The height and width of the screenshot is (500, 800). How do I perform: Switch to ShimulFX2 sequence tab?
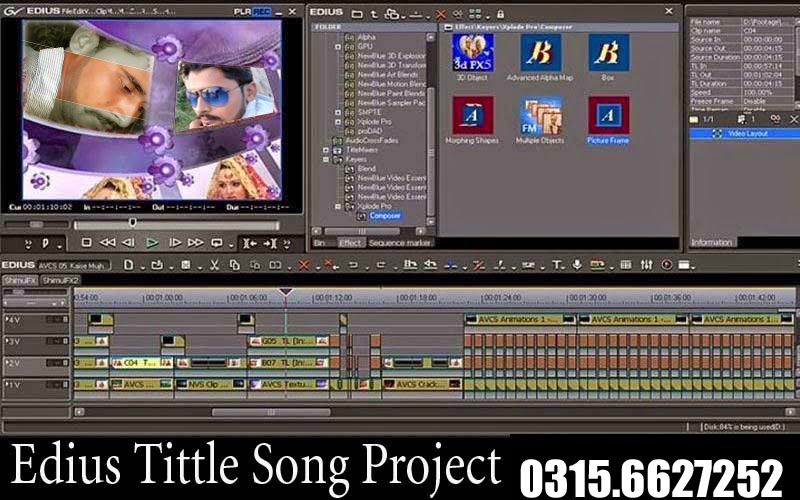tap(60, 280)
